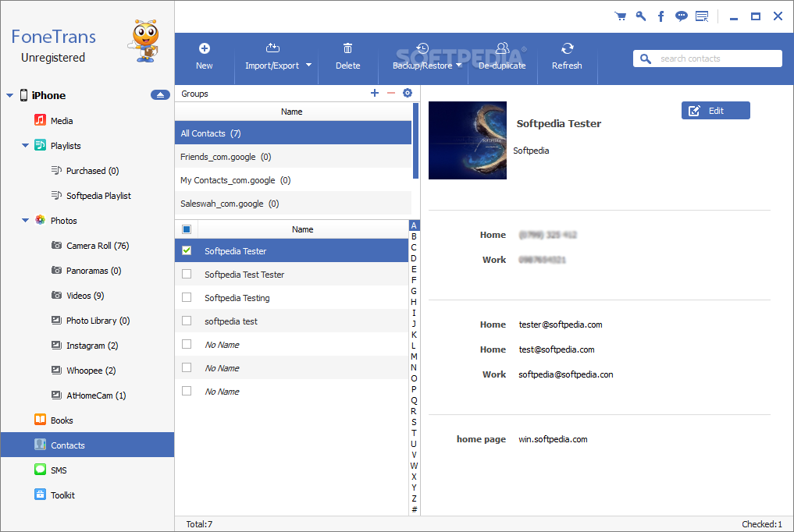Click the tester@softpedia.com email
Image resolution: width=794 pixels, height=532 pixels.
[561, 325]
